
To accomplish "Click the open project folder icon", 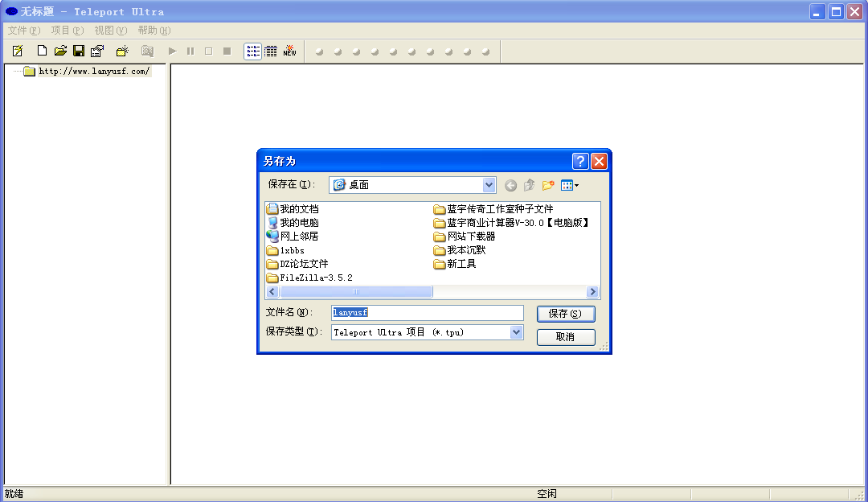I will point(60,51).
